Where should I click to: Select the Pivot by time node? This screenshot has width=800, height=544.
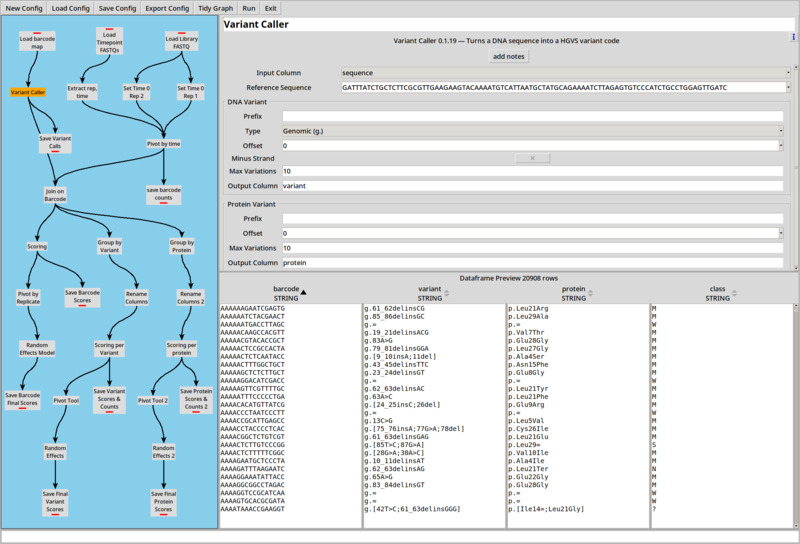pyautogui.click(x=163, y=144)
